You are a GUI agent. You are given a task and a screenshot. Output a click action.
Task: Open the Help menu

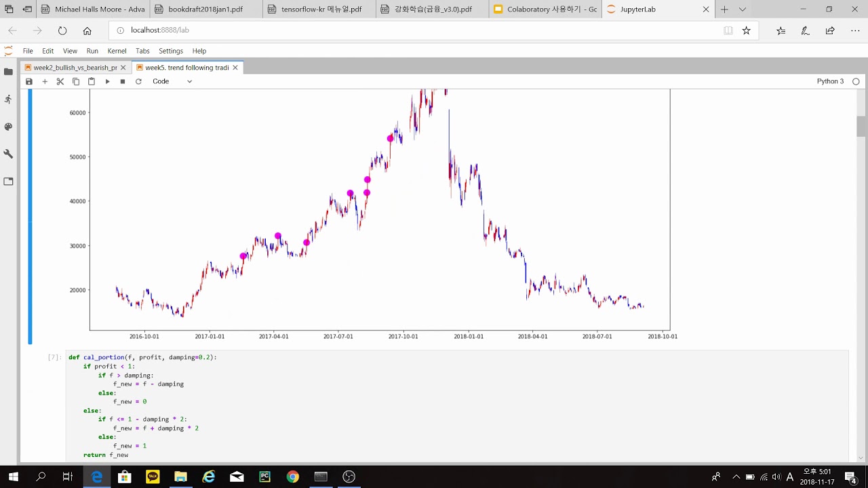(199, 51)
